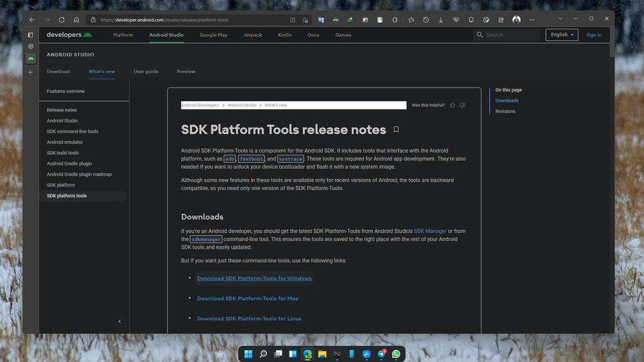Switch to the Download tab

[58, 71]
